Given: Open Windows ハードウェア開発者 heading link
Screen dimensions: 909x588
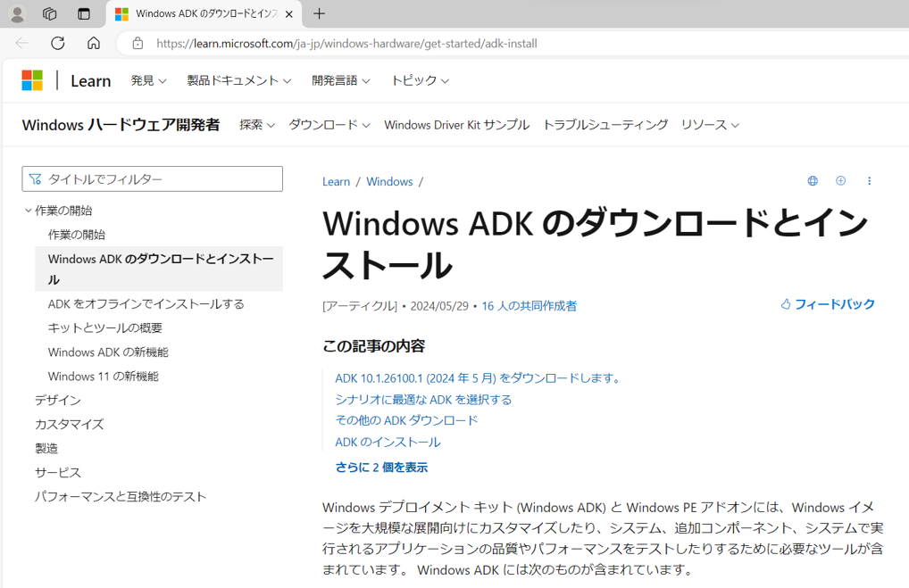Looking at the screenshot, I should pyautogui.click(x=121, y=125).
